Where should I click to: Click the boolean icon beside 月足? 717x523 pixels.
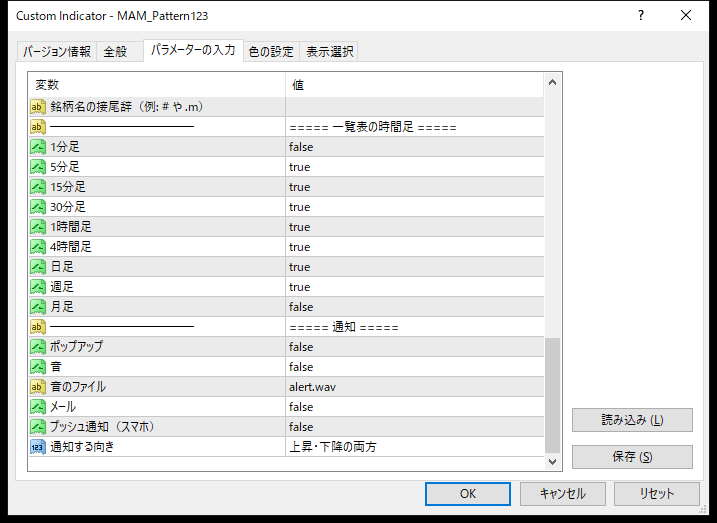point(38,307)
